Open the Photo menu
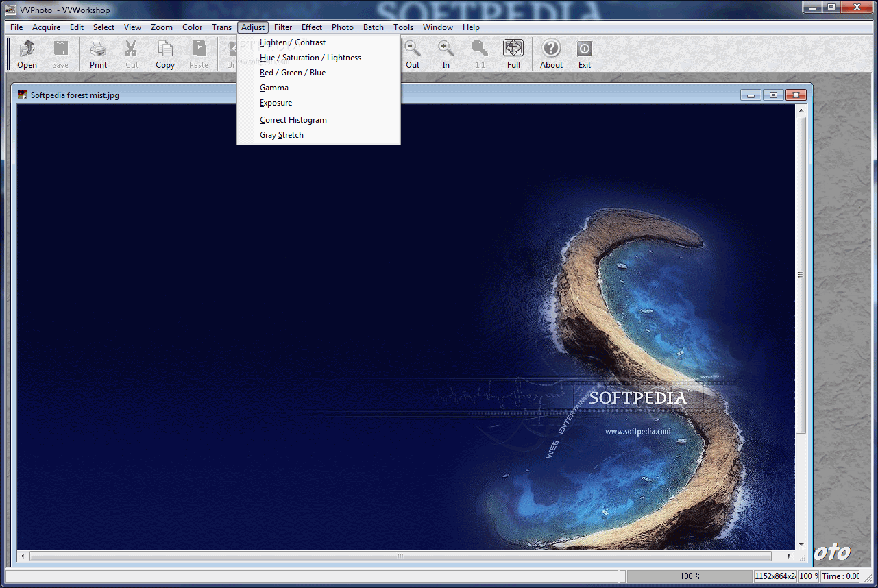Image resolution: width=878 pixels, height=588 pixels. [x=343, y=27]
